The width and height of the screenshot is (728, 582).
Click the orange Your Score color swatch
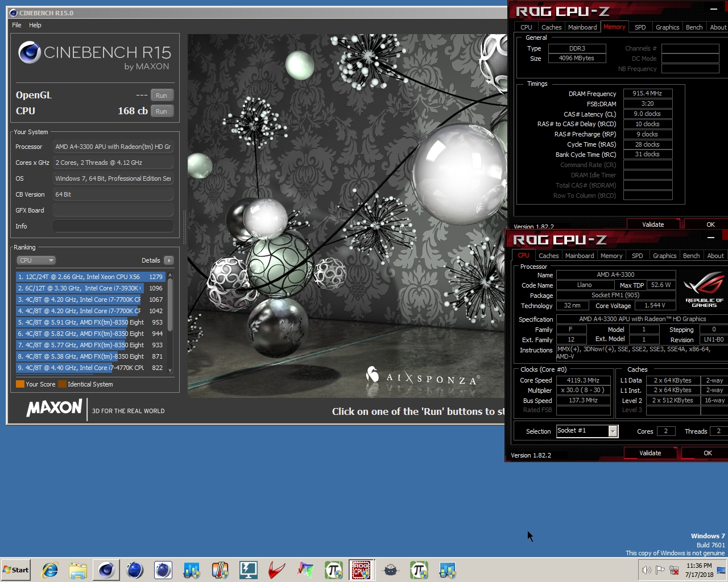[x=20, y=384]
